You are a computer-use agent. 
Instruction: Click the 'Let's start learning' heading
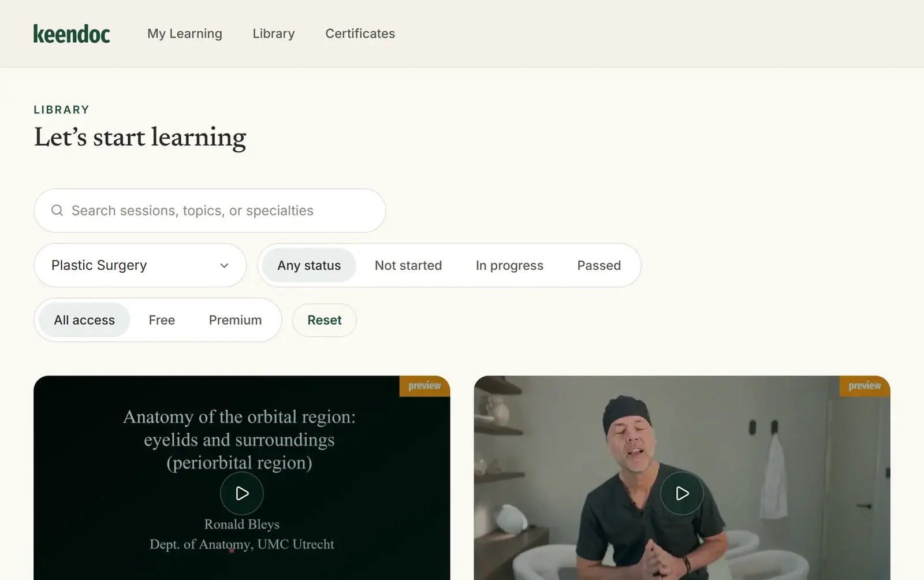tap(140, 137)
